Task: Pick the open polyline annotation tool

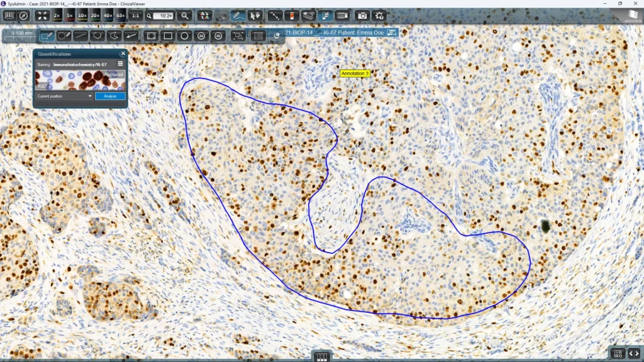Action: point(114,36)
